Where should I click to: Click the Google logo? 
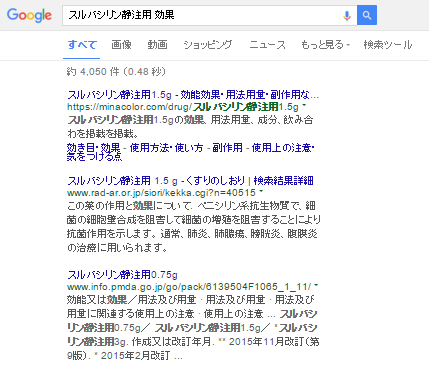29,15
